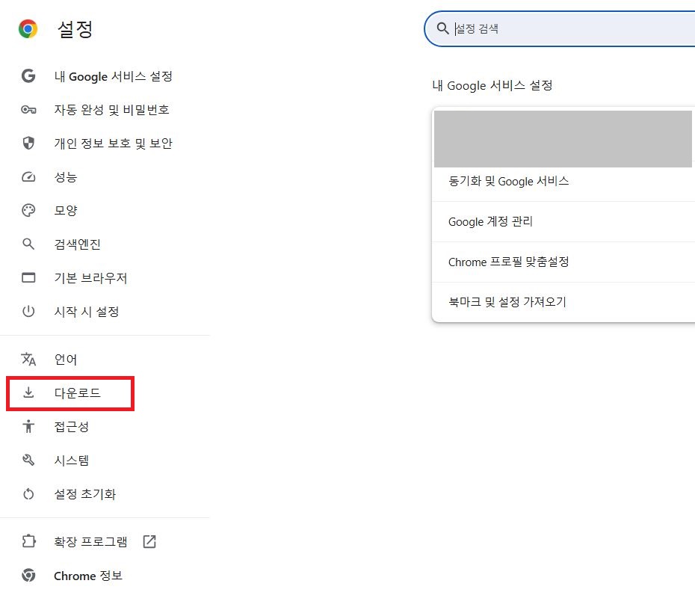Click the key icon for 자동 완성

coord(28,110)
